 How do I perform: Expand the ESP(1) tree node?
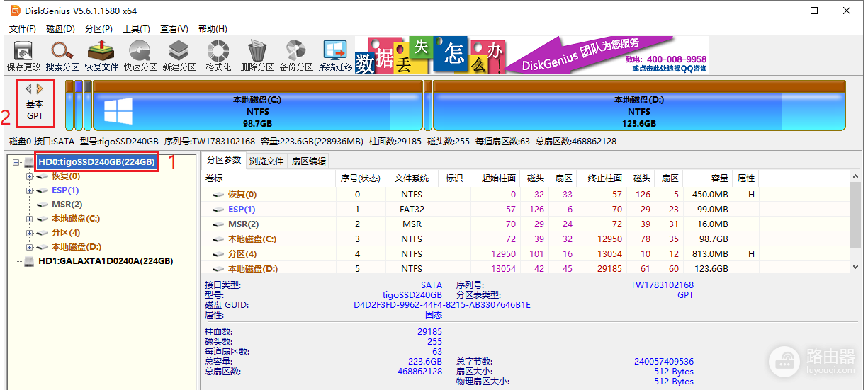pos(30,190)
